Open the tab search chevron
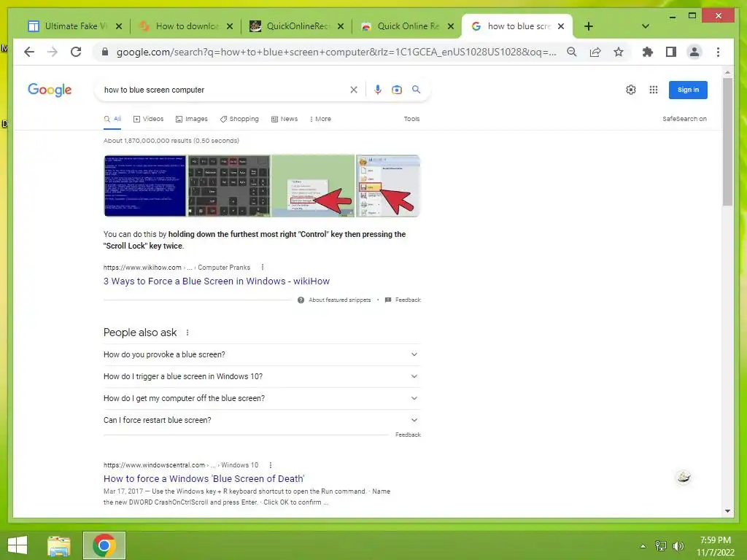The width and height of the screenshot is (747, 560). (645, 26)
